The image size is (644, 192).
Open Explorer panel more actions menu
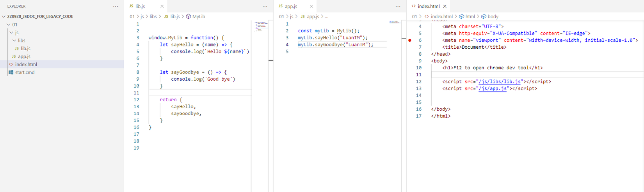[x=116, y=6]
